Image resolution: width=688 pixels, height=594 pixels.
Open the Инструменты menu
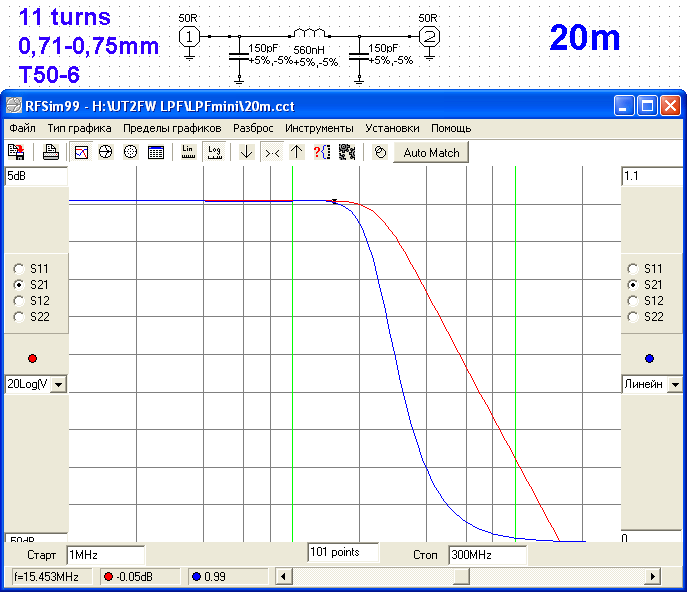pyautogui.click(x=319, y=128)
